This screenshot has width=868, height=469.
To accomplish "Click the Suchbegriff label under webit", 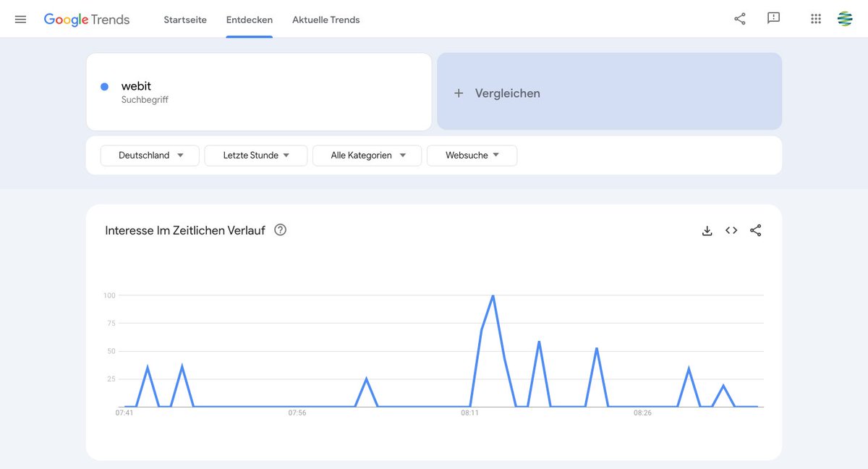I will (145, 100).
